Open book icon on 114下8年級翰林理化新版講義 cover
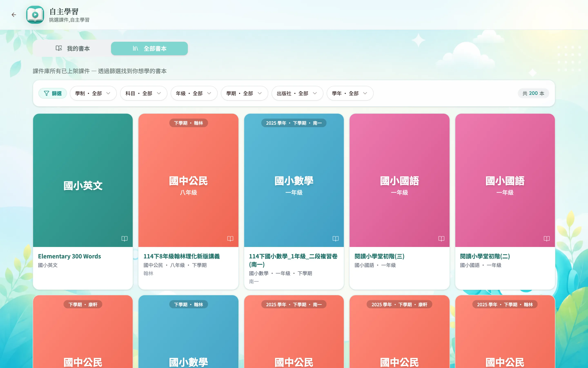The image size is (588, 368). click(x=230, y=239)
